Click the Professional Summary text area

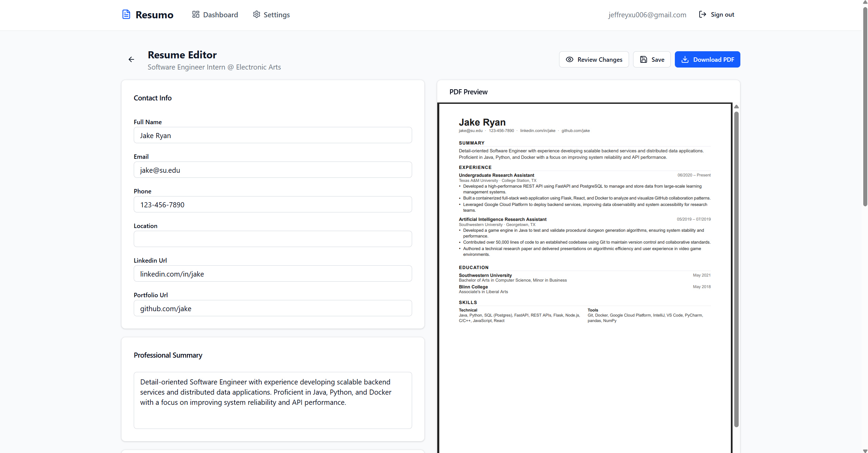[273, 400]
